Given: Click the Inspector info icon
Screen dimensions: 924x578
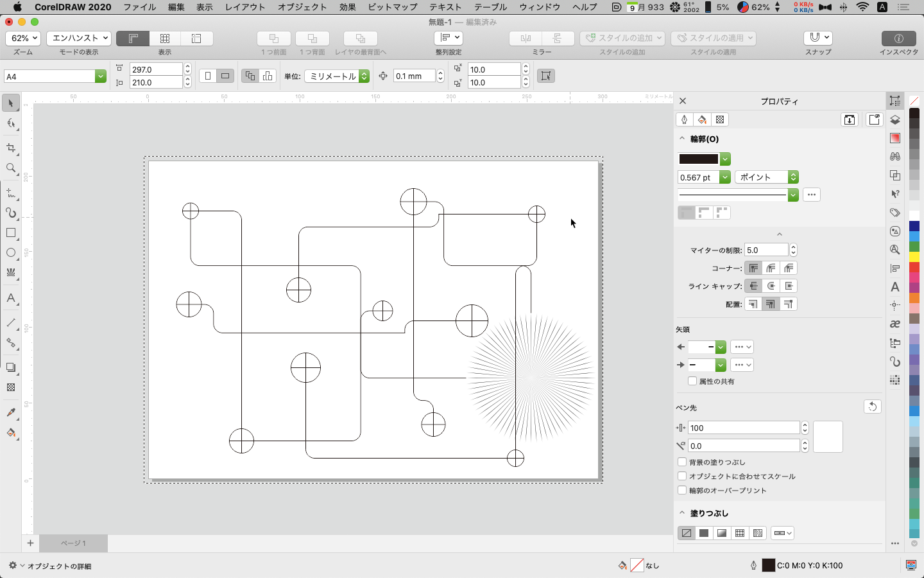Looking at the screenshot, I should (898, 39).
